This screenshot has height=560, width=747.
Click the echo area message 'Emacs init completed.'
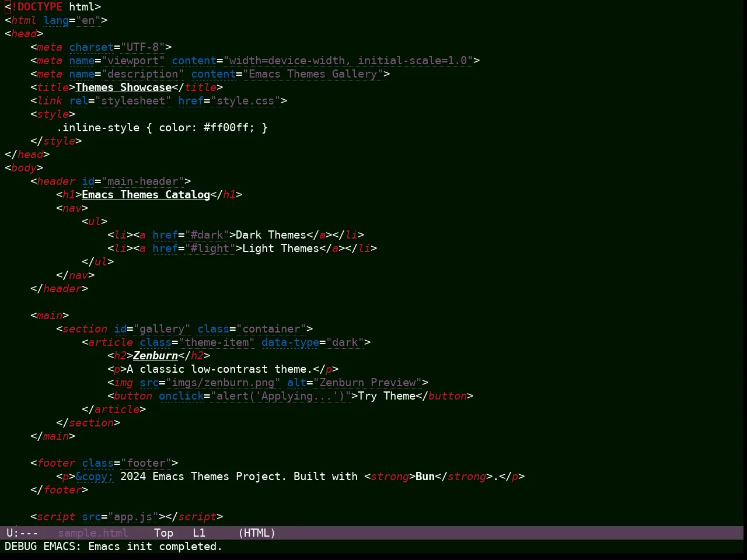click(x=155, y=547)
